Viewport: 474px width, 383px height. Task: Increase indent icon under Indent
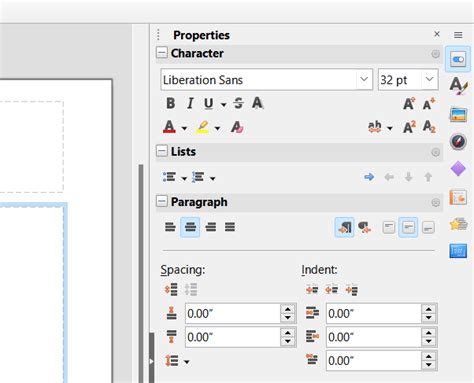(312, 290)
